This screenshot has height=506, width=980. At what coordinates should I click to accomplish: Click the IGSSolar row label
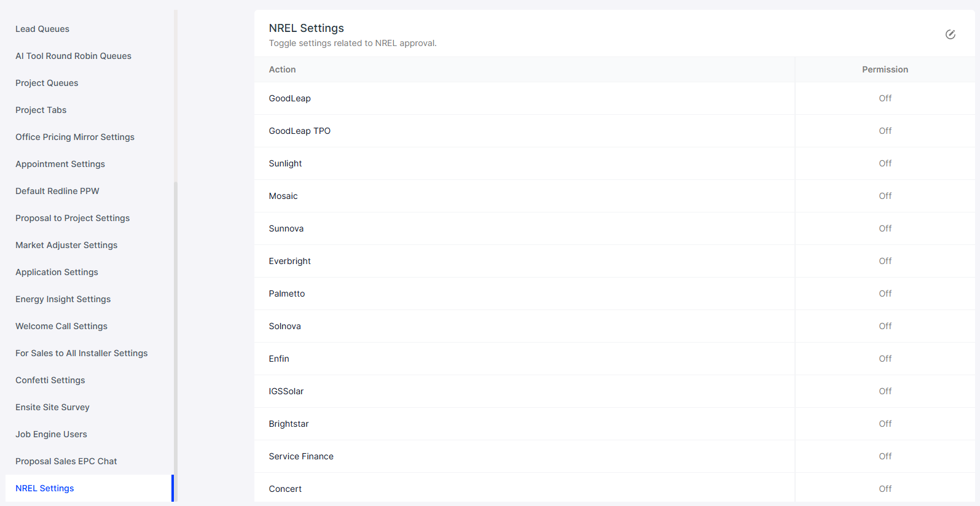pos(286,391)
